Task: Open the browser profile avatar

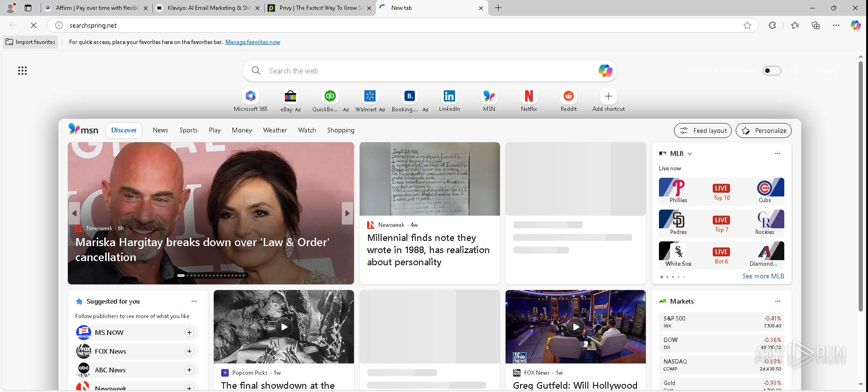Action: (10, 7)
